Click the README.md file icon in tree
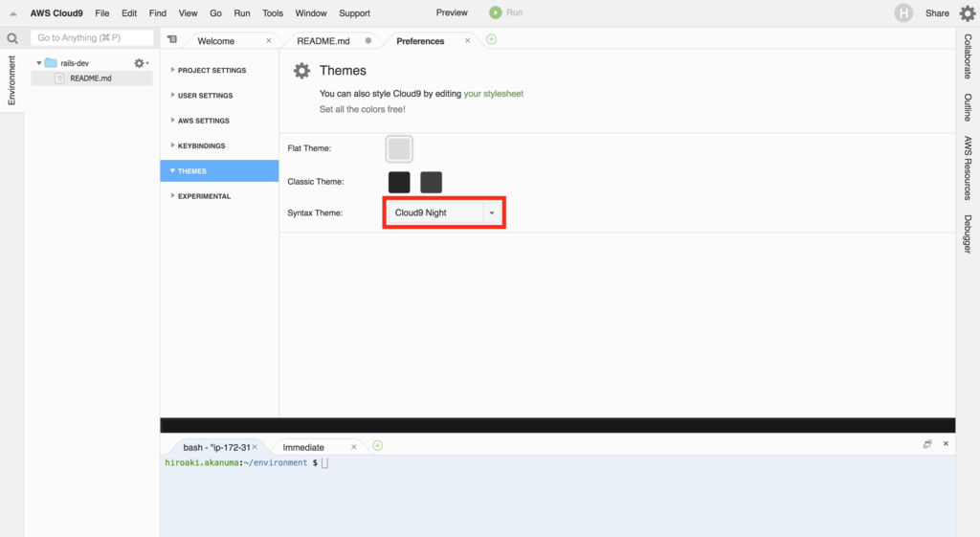This screenshot has height=537, width=980. 59,78
